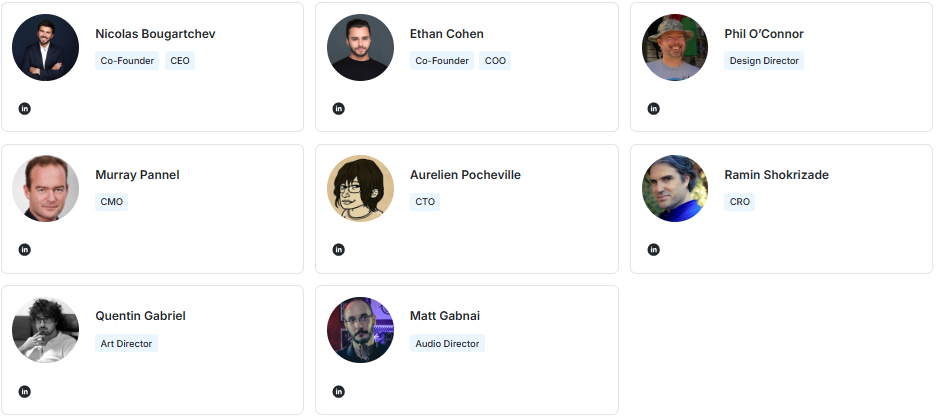Click the profile photo next to Nicolas Bougartchev
937x419 pixels.
[46, 48]
